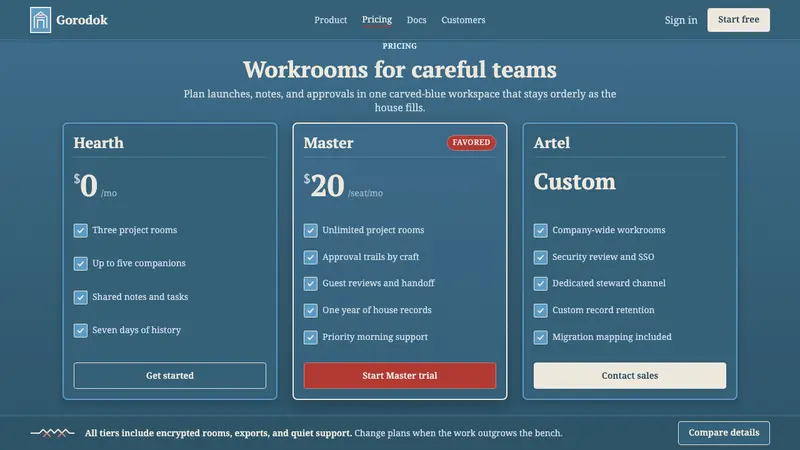Open the Pricing nav item
This screenshot has height=450, width=800.
click(377, 20)
